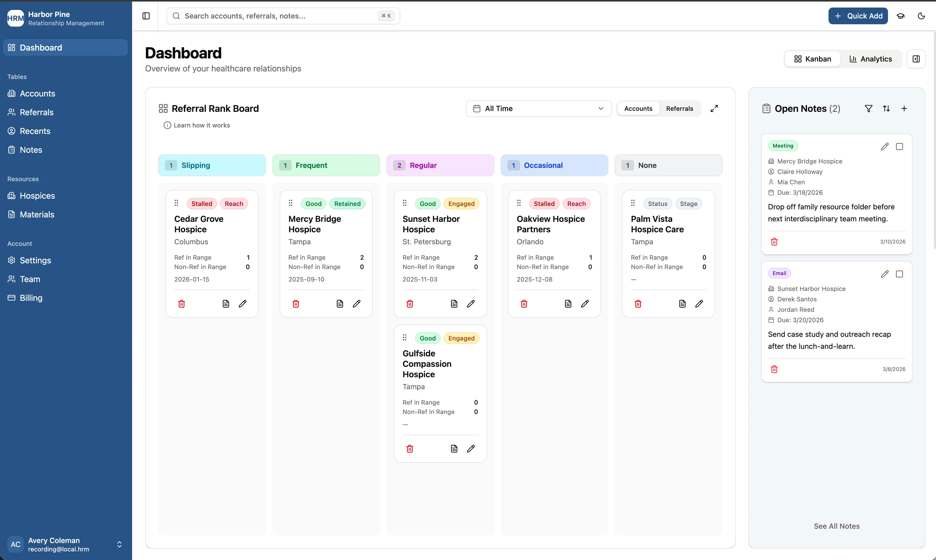Open See All Notes
Viewport: 936px width, 560px height.
click(836, 526)
